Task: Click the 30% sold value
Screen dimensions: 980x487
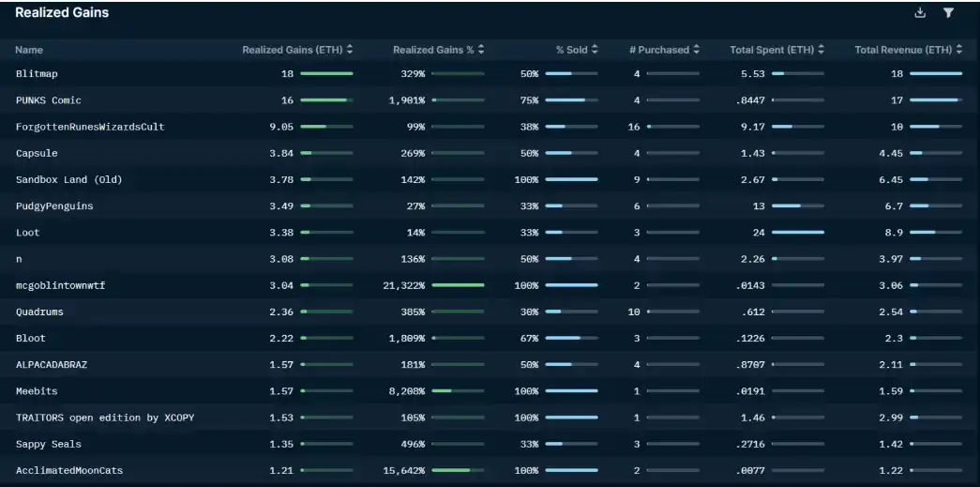Action: [x=529, y=312]
